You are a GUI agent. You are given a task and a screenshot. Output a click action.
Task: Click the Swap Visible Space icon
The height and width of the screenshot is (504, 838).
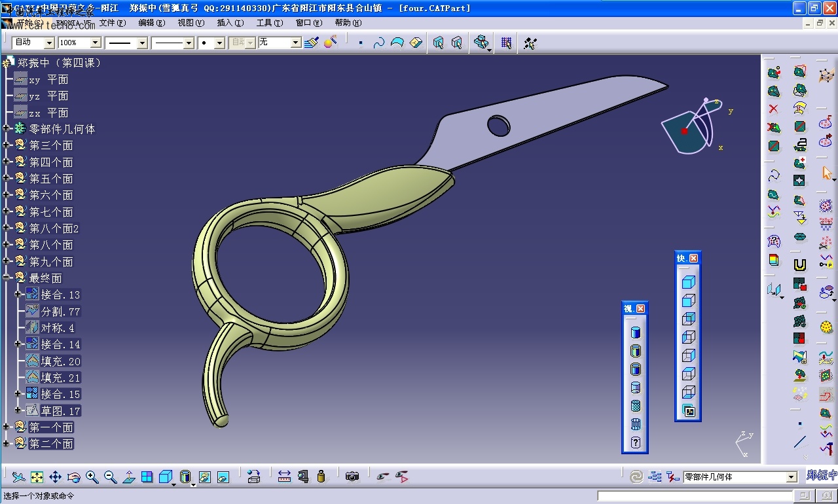pyautogui.click(x=402, y=477)
